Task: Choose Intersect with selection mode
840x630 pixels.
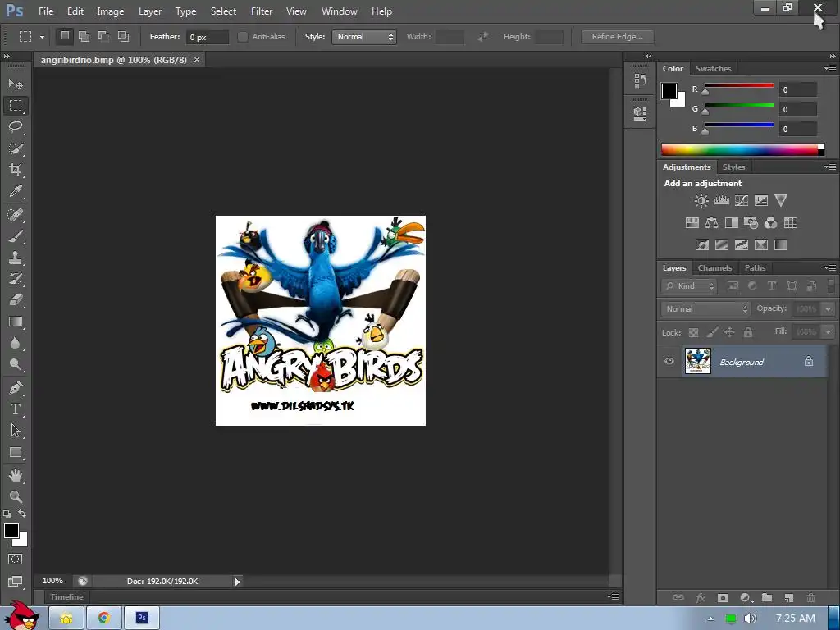Action: pos(123,36)
